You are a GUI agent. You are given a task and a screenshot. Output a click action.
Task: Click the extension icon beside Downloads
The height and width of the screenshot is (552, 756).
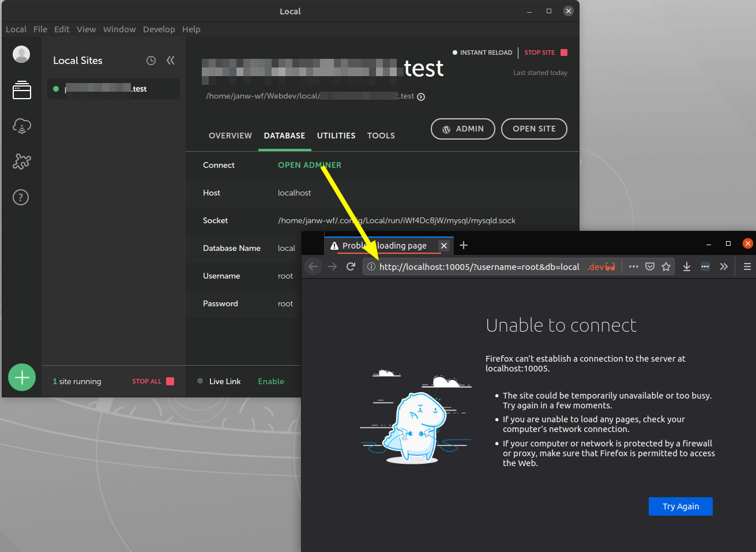click(705, 266)
